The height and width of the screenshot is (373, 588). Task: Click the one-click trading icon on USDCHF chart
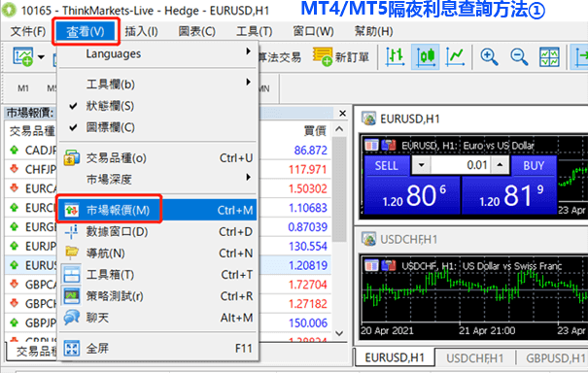pyautogui.click(x=371, y=266)
